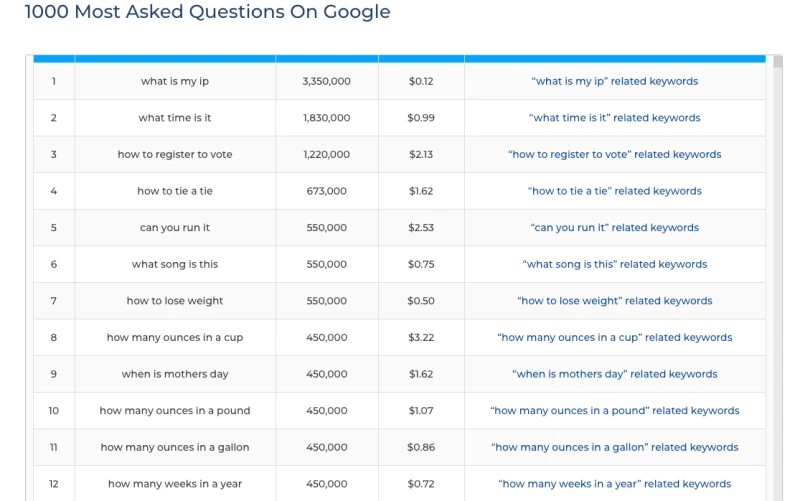Select the "when is mothers day" question cell
The image size is (800, 501).
[x=175, y=374]
